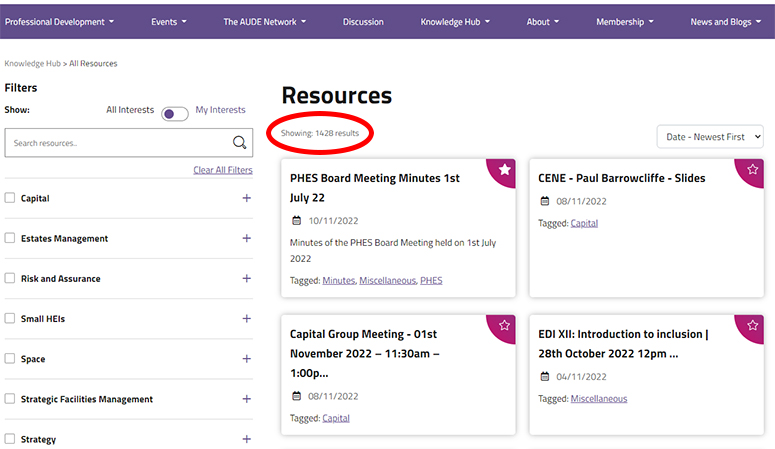The height and width of the screenshot is (449, 775).
Task: Check the Small HEIs checkbox
Action: coord(10,319)
